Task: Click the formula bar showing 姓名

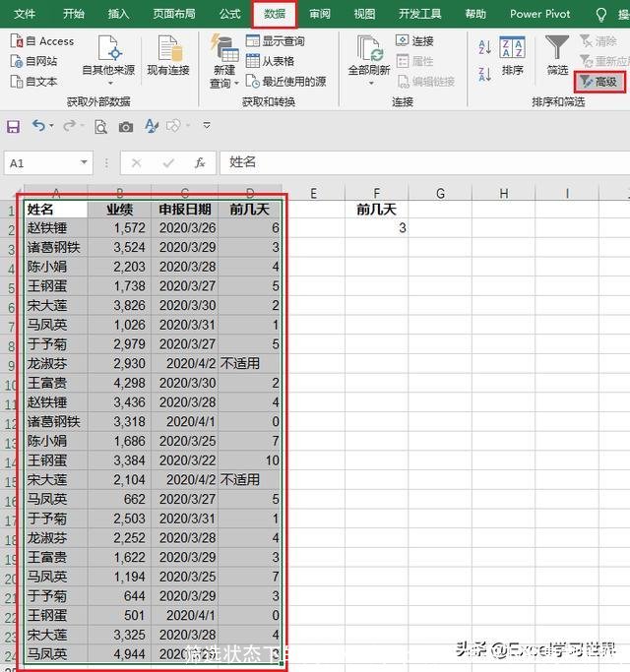Action: [x=424, y=162]
